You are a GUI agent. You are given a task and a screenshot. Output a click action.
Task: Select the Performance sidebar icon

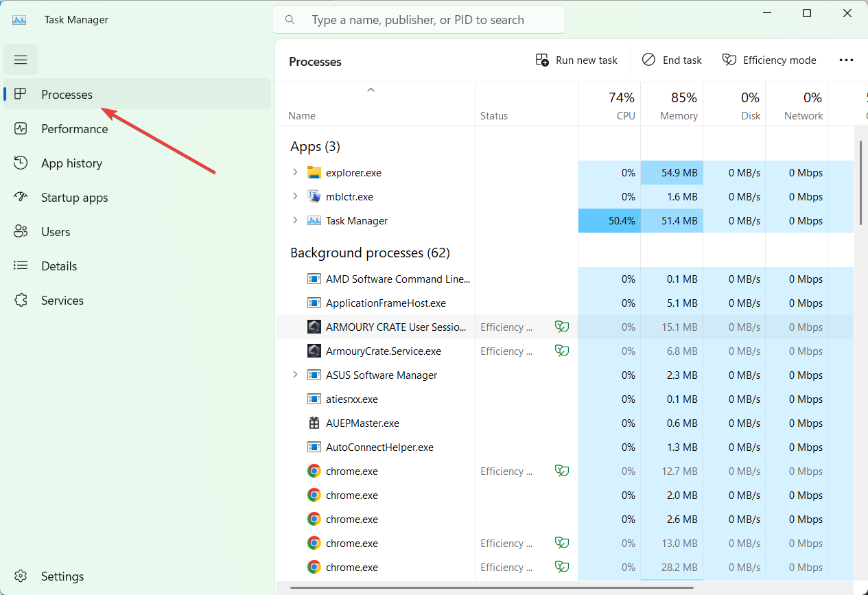pos(21,128)
